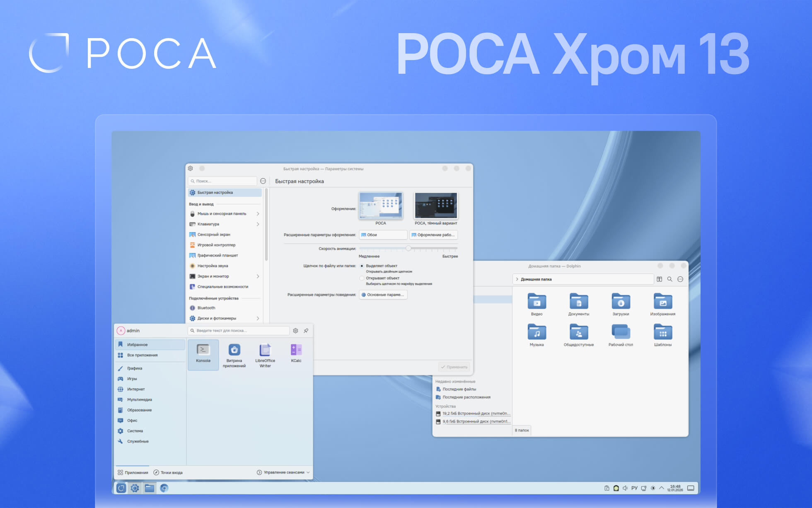
Task: Open the volume tray icon
Action: 625,488
